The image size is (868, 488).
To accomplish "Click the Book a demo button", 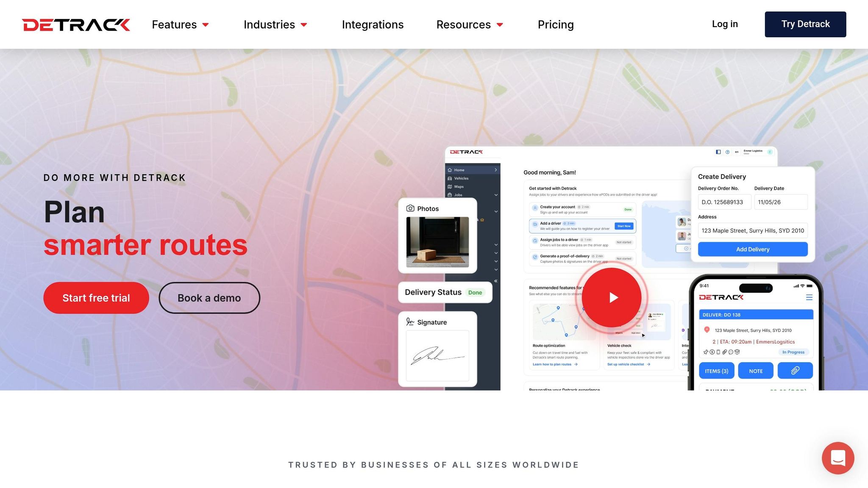I will click(x=209, y=298).
